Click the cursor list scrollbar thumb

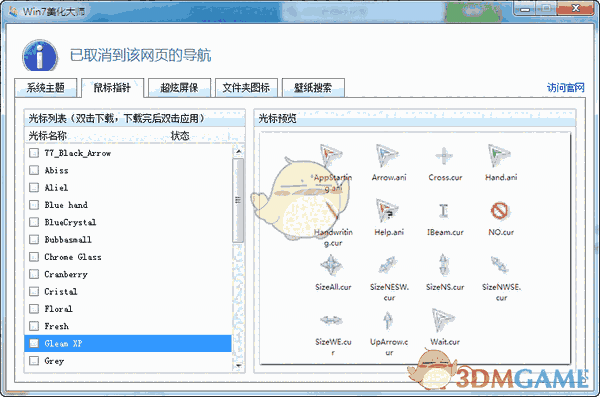238,200
